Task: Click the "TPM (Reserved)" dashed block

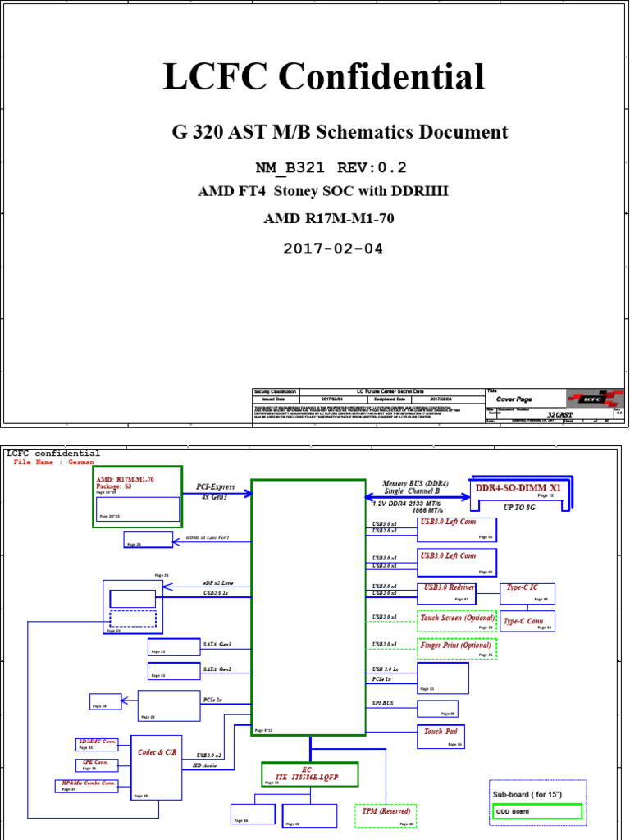Action: pos(386,815)
